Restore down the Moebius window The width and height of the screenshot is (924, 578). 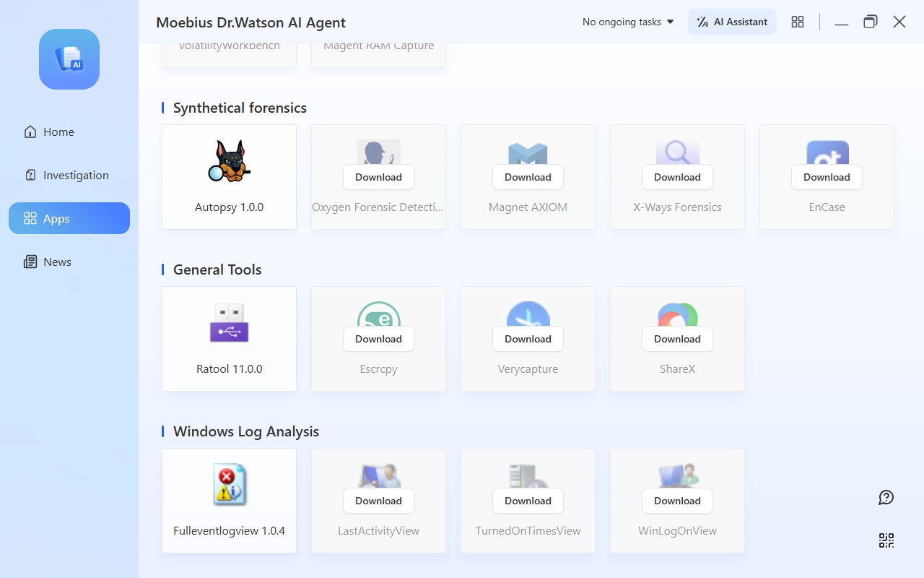click(870, 22)
